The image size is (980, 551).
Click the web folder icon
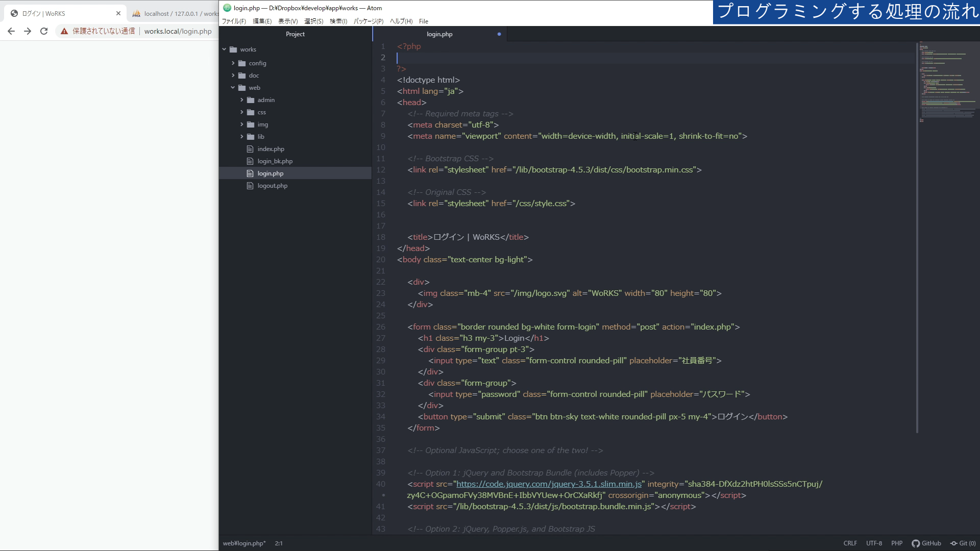pos(242,88)
